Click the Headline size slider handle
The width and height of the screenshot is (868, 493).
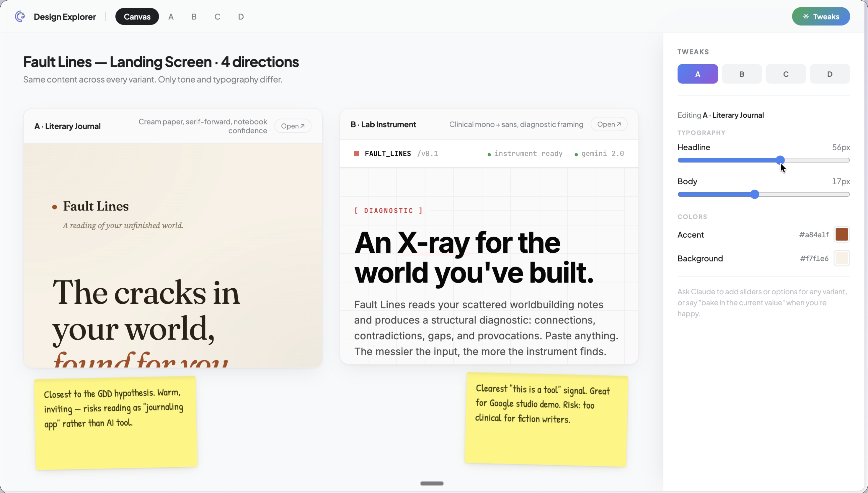click(x=780, y=160)
